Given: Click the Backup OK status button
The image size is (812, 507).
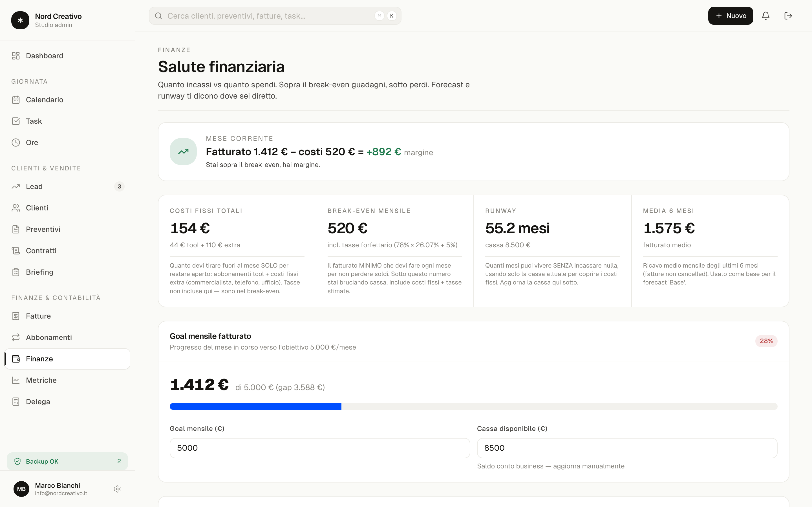Looking at the screenshot, I should point(67,461).
